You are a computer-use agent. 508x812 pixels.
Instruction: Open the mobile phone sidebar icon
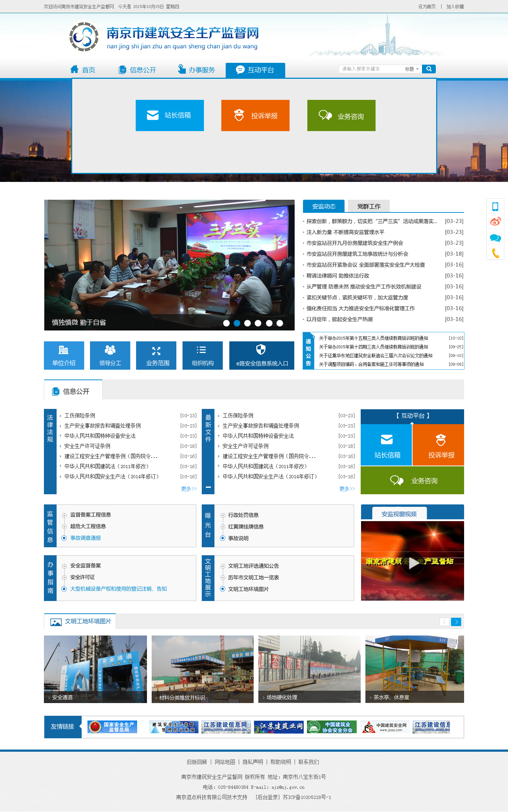click(x=495, y=207)
